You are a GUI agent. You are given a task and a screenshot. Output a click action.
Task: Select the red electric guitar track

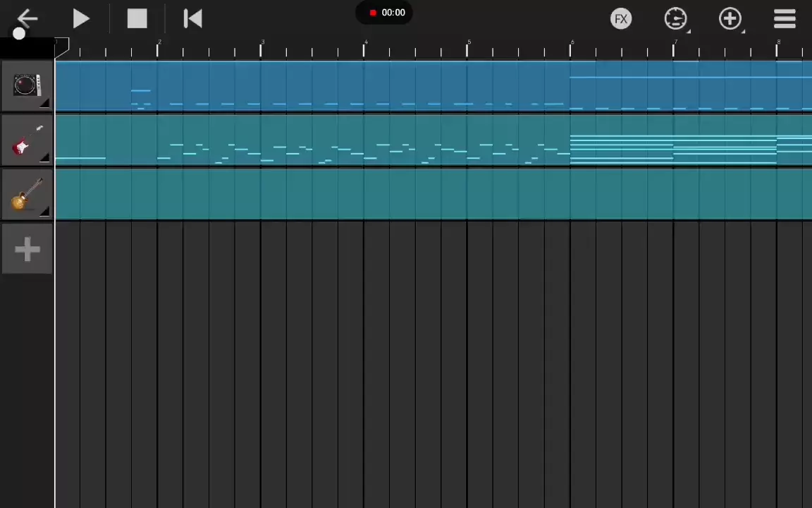point(23,143)
